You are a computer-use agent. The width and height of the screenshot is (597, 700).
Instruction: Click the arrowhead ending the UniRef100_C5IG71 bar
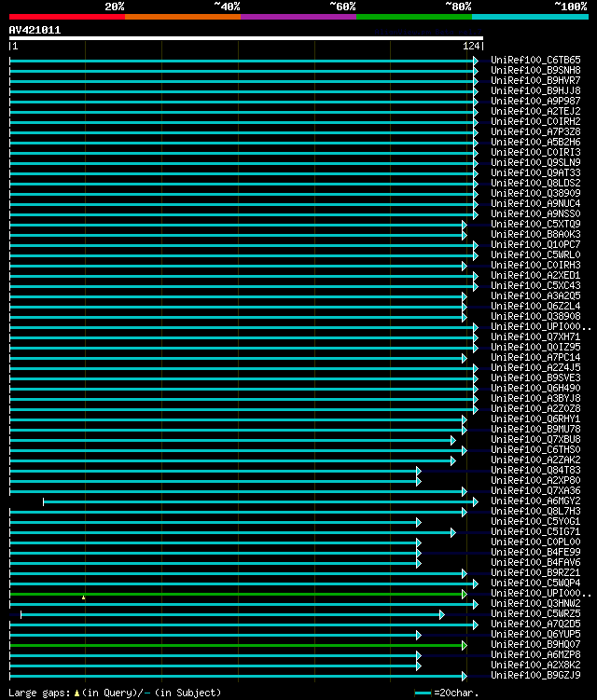453,533
